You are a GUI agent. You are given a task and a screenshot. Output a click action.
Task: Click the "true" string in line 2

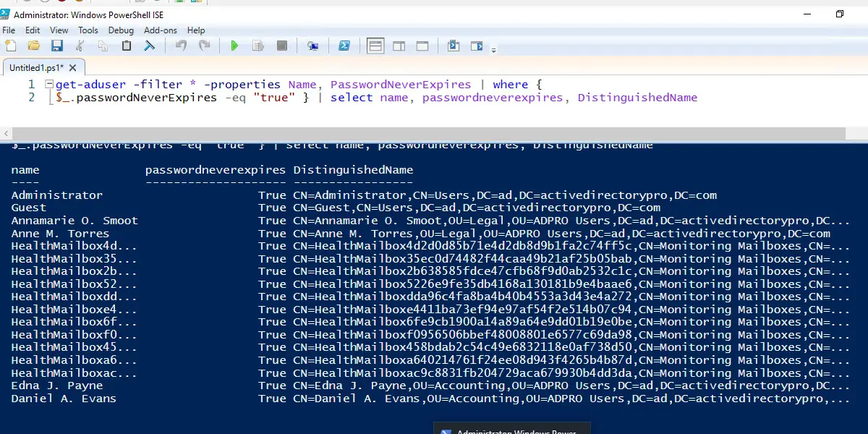pos(274,98)
